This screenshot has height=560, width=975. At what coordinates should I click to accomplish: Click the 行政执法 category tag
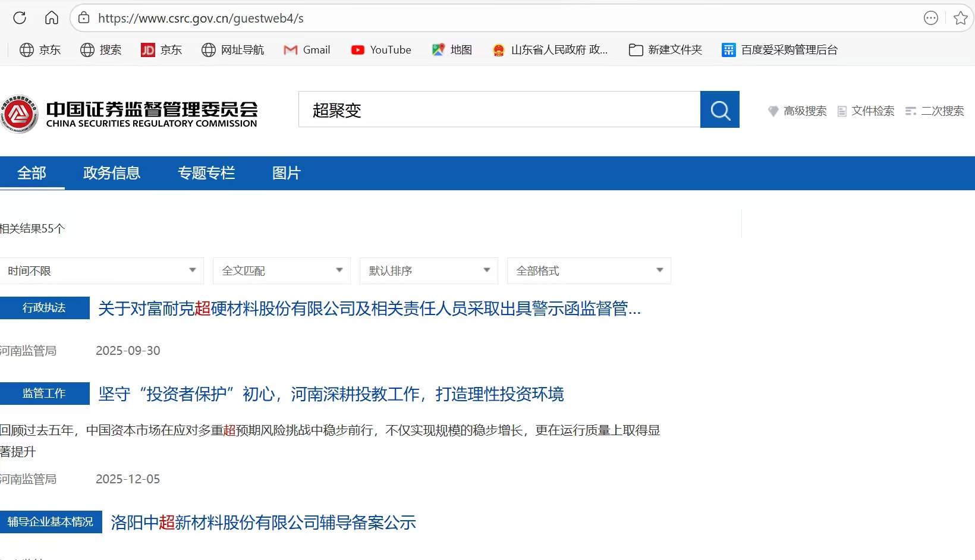[x=45, y=308]
